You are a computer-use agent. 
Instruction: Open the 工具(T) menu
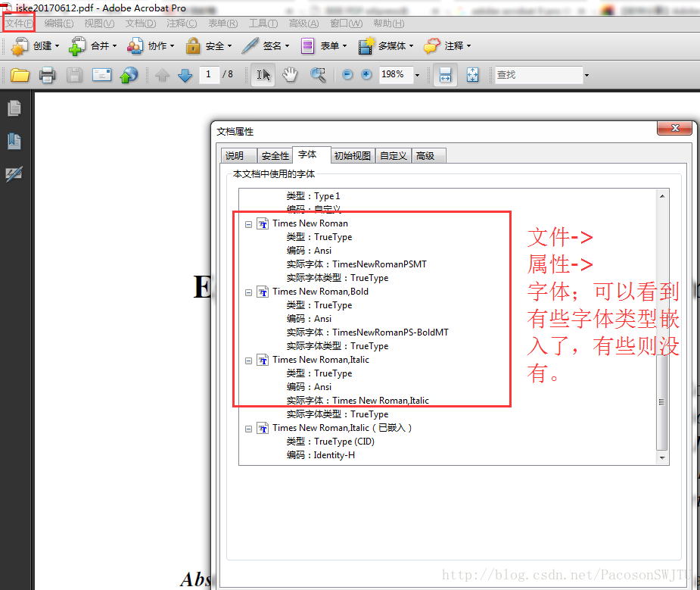pyautogui.click(x=263, y=23)
